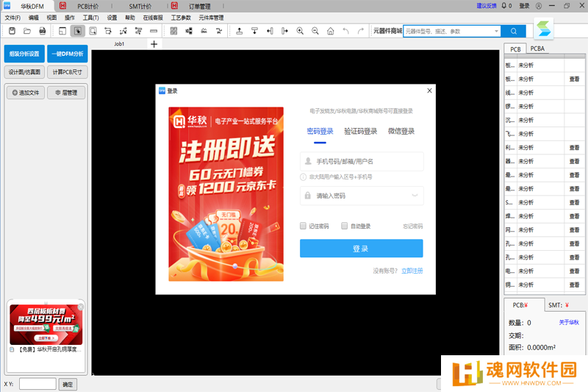
Task: Open the SMT计价 top tab
Action: 140,7
